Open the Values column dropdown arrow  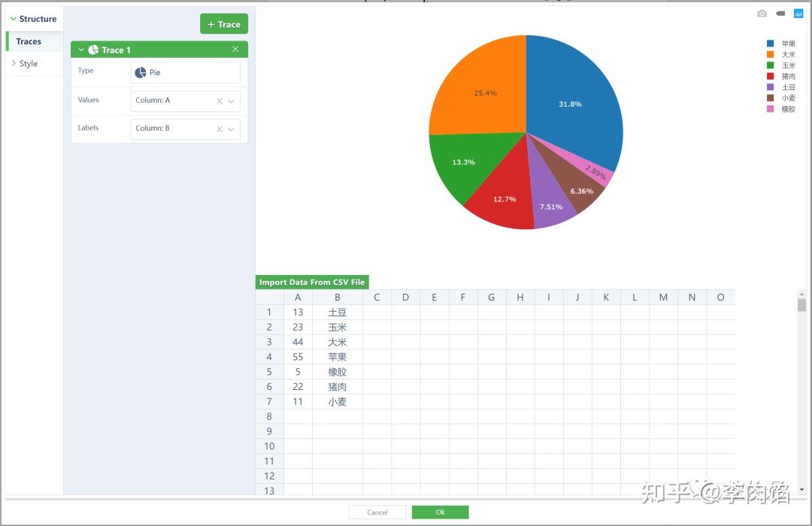click(231, 101)
